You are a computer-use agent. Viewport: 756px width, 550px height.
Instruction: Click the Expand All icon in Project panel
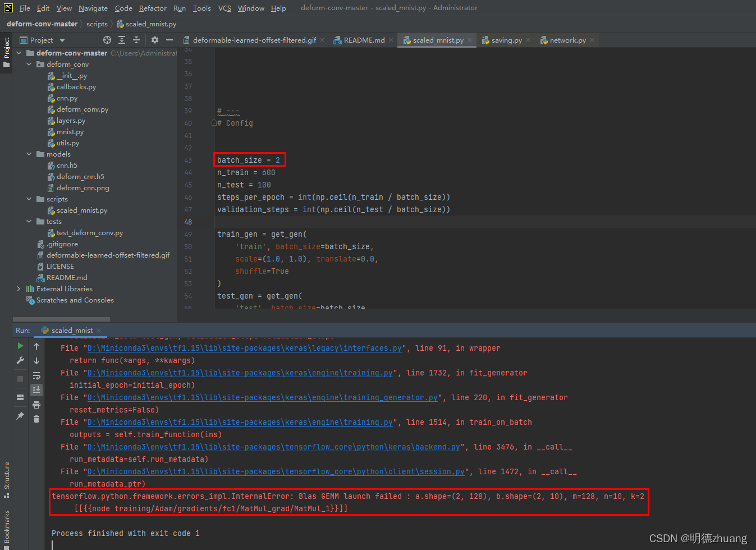(x=122, y=40)
